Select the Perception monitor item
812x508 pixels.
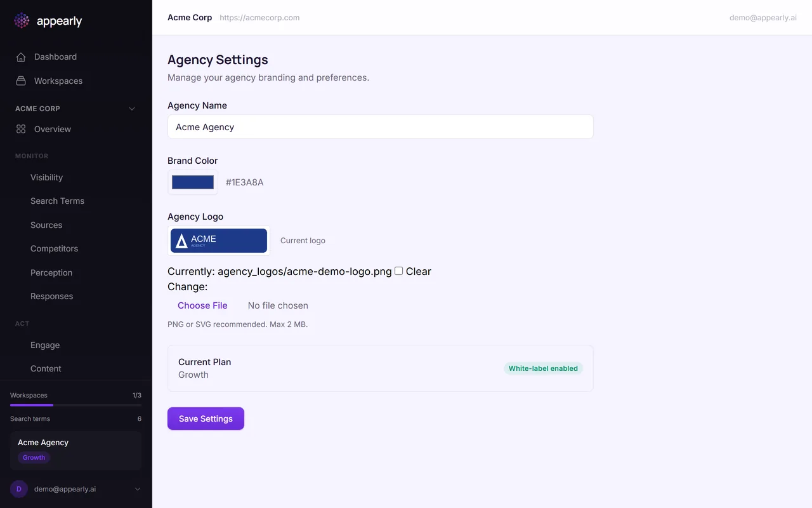point(51,272)
